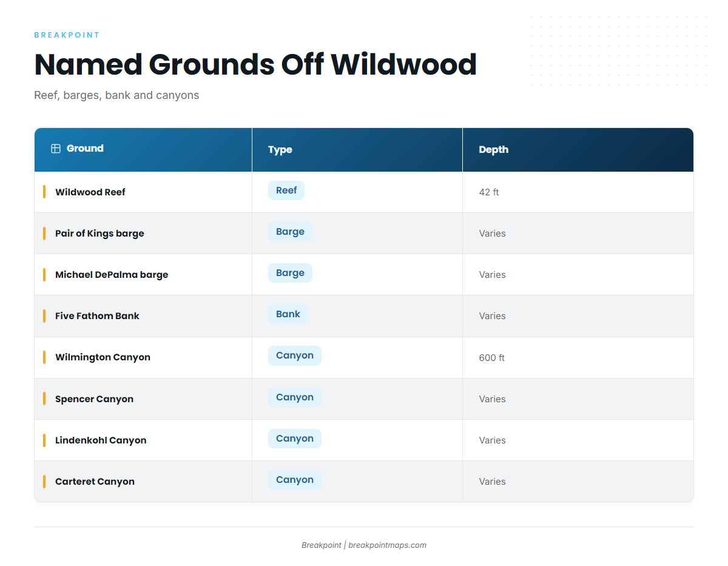Viewport: 728px width, 566px height.
Task: Select the Varies depth for Pair of Kings barge
Action: pos(492,234)
